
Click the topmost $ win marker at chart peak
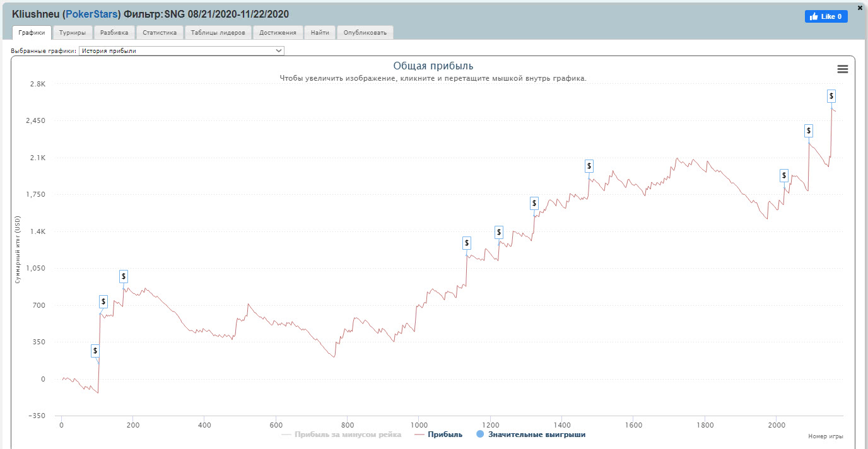tap(831, 96)
